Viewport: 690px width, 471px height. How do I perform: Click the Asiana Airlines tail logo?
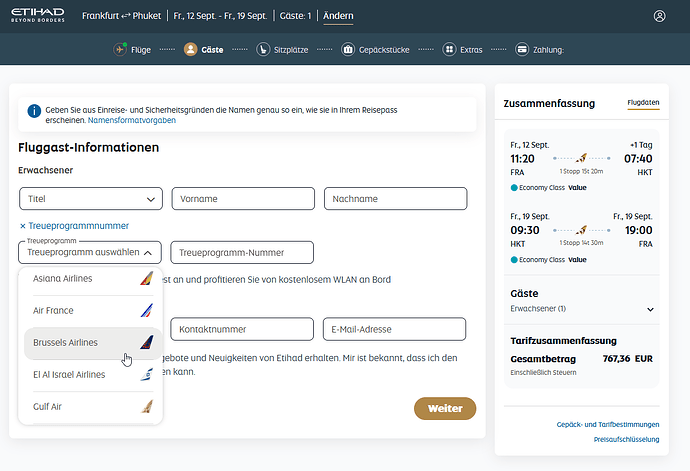(147, 278)
